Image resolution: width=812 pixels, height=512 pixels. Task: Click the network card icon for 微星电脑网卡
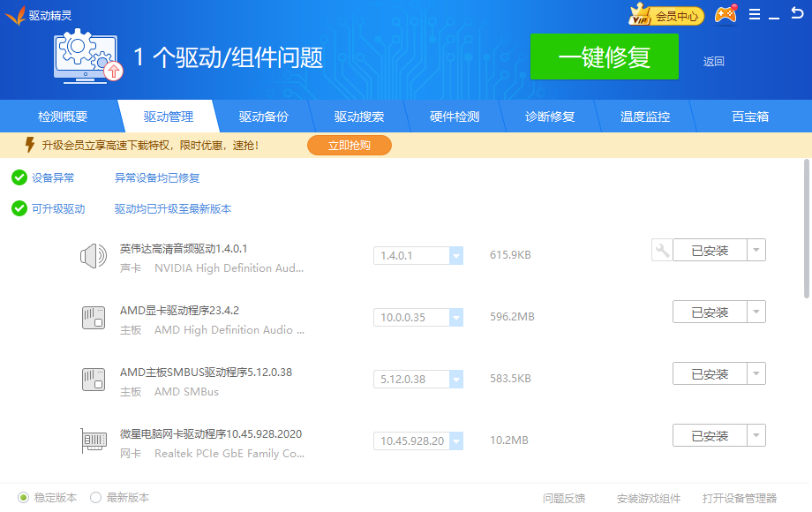click(x=94, y=440)
